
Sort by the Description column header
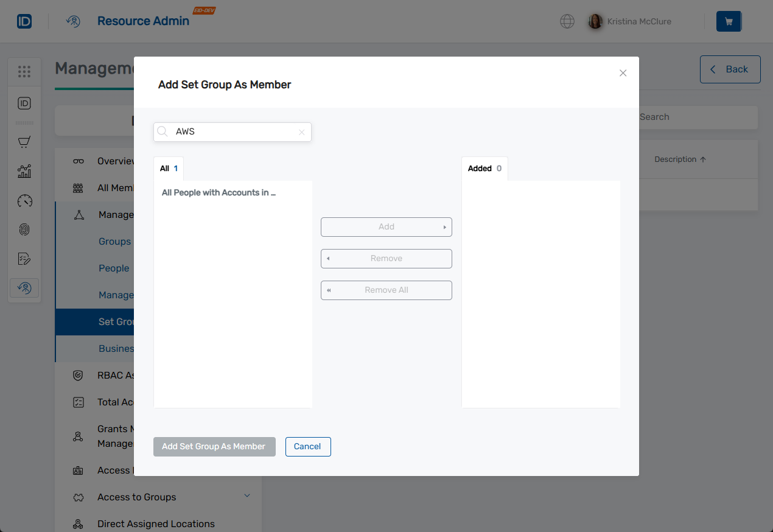[676, 159]
